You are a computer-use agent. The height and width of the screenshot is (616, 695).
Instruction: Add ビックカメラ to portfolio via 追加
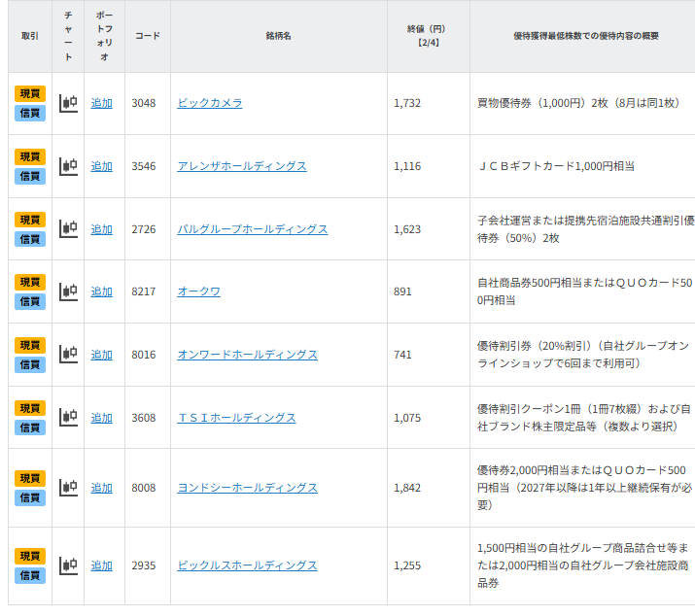pos(101,103)
